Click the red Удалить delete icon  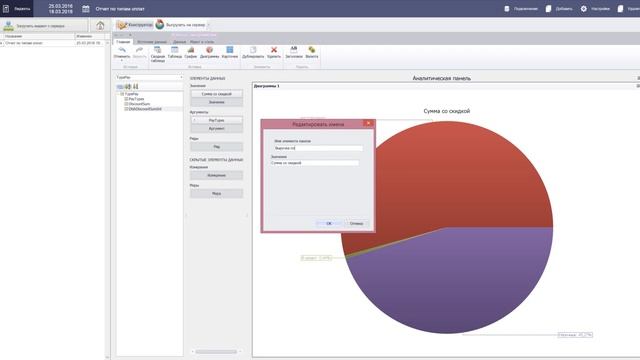pyautogui.click(x=274, y=50)
